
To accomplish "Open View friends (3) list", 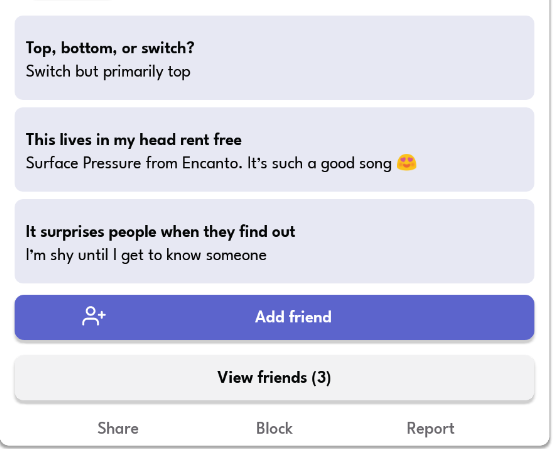I will 274,378.
